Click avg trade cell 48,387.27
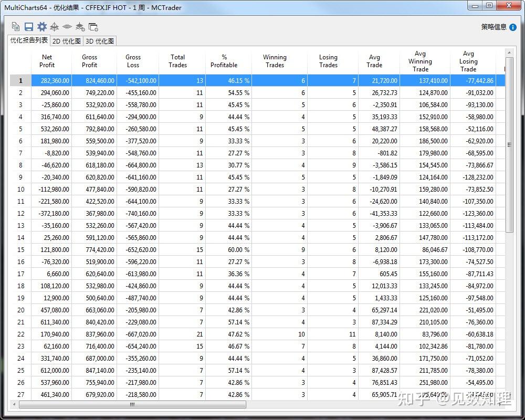This screenshot has height=420, width=525. 379,129
